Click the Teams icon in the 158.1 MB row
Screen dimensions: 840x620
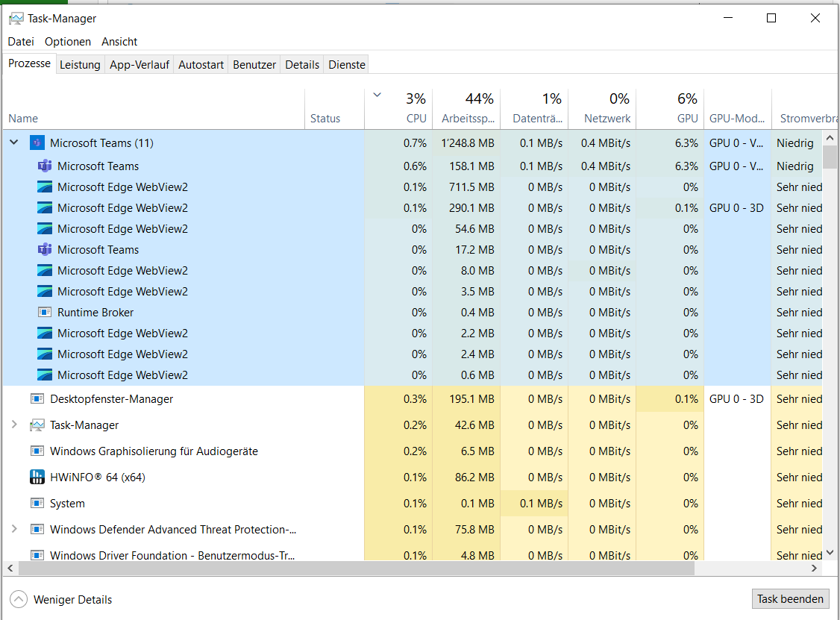pyautogui.click(x=45, y=166)
